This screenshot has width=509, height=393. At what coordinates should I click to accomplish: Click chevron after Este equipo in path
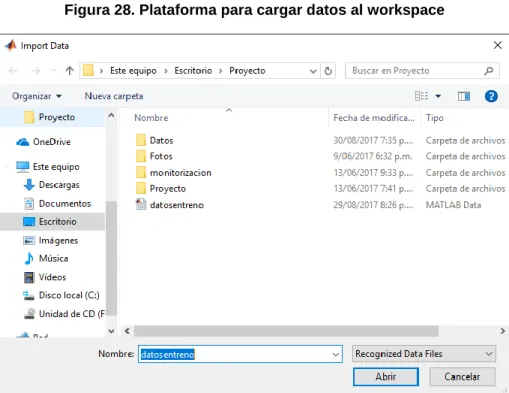[x=165, y=71]
